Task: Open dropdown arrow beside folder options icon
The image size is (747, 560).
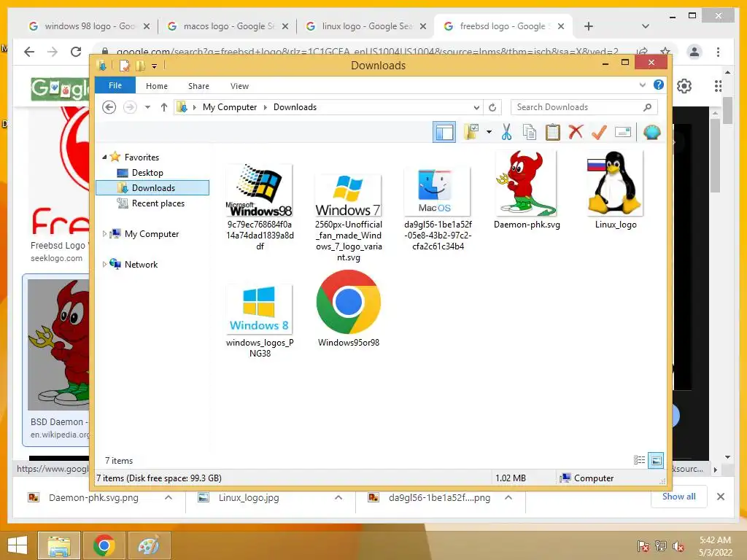Action: click(489, 132)
